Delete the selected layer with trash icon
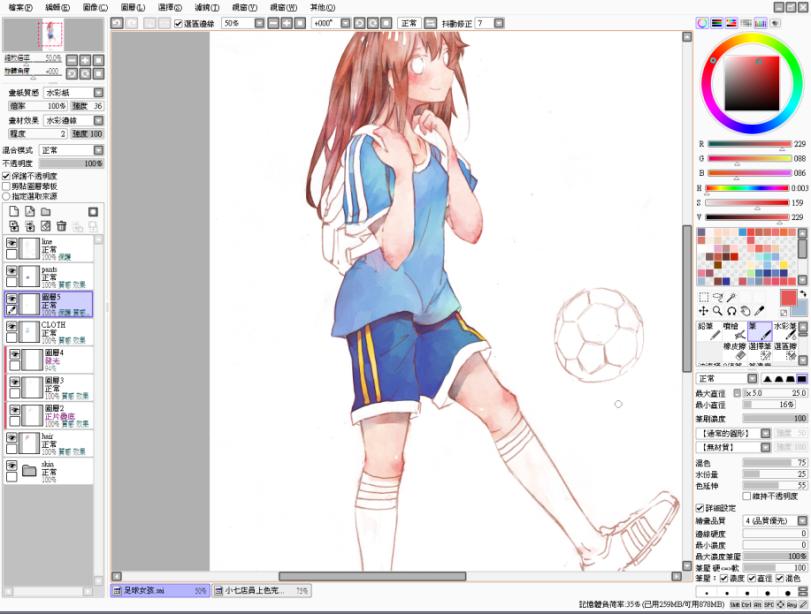This screenshot has width=811, height=614. click(x=62, y=226)
